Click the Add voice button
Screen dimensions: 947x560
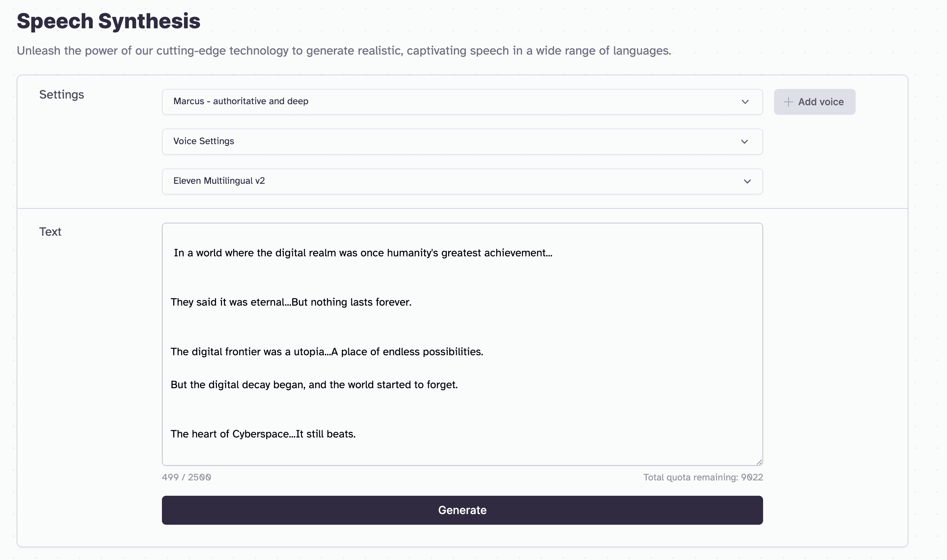coord(814,102)
